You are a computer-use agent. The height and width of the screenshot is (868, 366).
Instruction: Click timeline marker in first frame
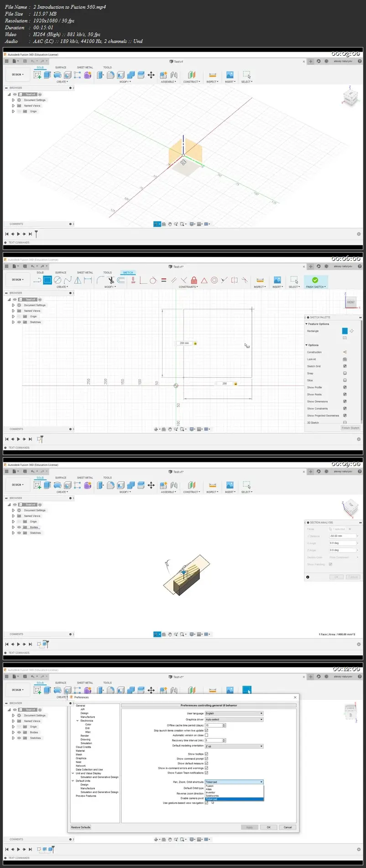[36, 234]
